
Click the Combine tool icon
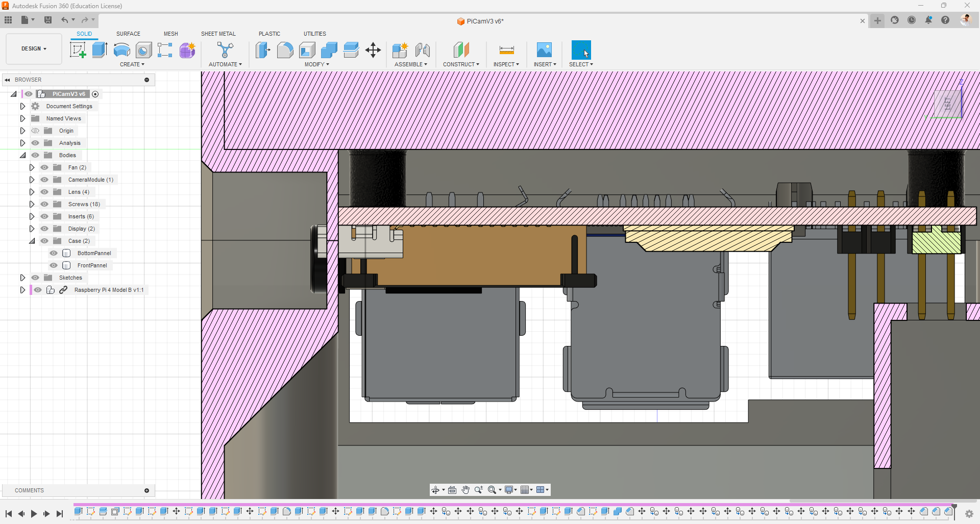[x=329, y=50]
